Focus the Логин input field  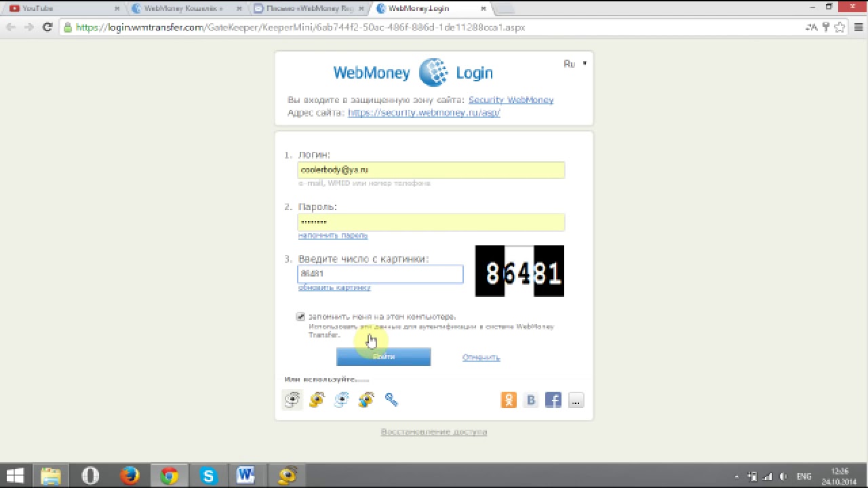pos(431,170)
